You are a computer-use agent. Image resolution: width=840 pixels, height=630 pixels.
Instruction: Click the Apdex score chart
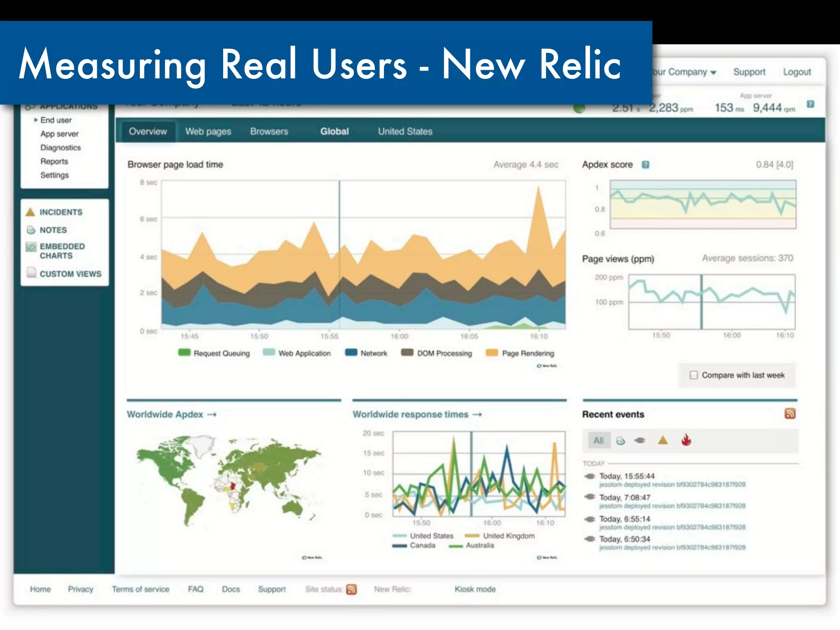[703, 204]
